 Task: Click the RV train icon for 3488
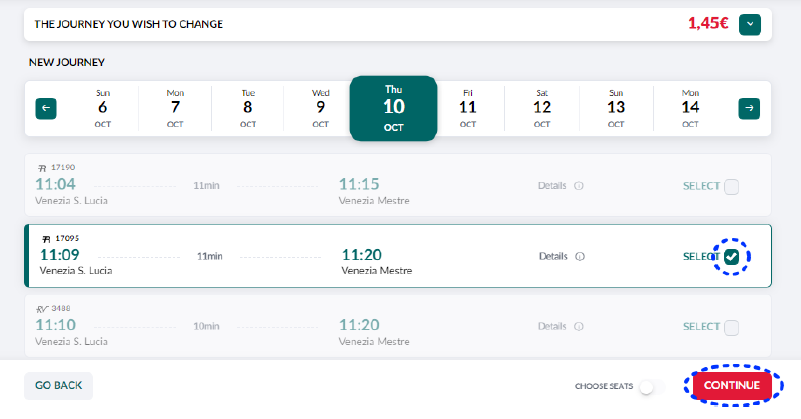click(x=42, y=309)
